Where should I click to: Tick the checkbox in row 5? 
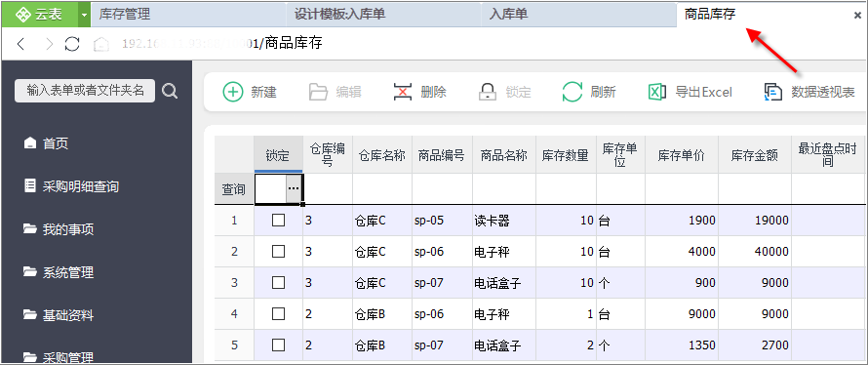tap(279, 345)
